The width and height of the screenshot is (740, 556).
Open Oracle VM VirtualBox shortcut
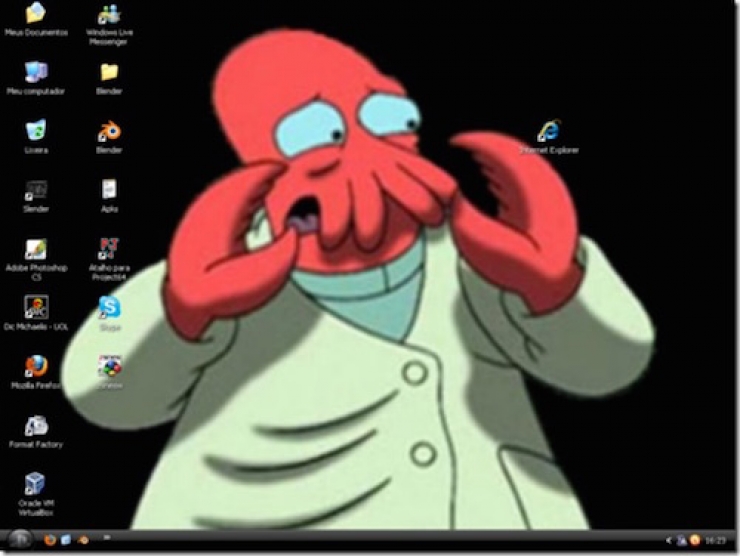click(36, 484)
